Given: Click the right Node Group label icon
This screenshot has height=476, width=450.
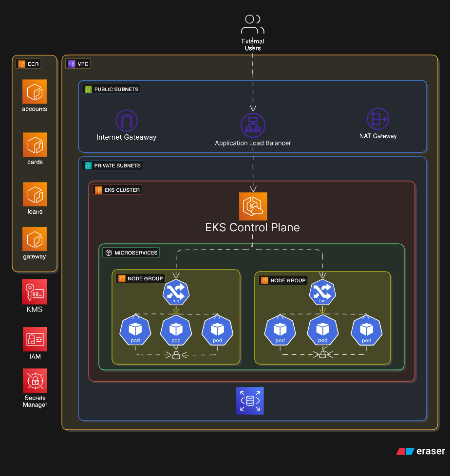Looking at the screenshot, I should 264,280.
